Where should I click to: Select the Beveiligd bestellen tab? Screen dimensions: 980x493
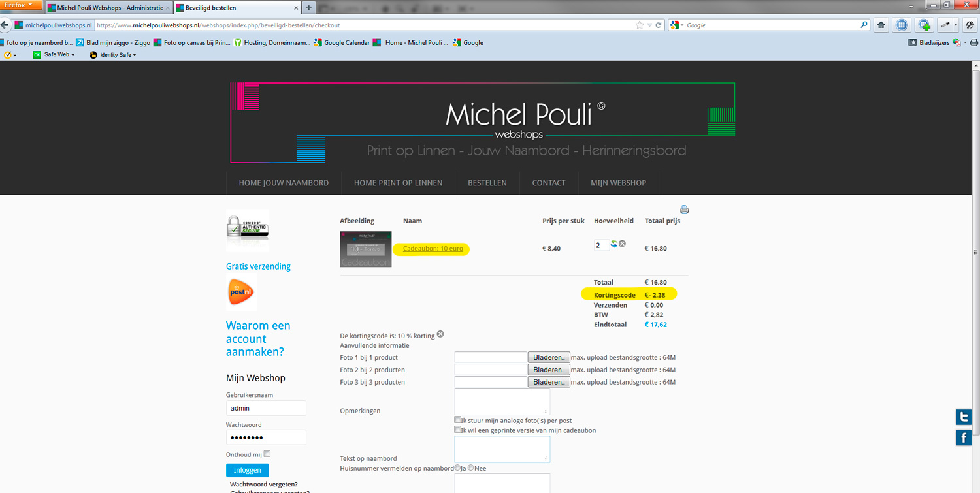(237, 8)
